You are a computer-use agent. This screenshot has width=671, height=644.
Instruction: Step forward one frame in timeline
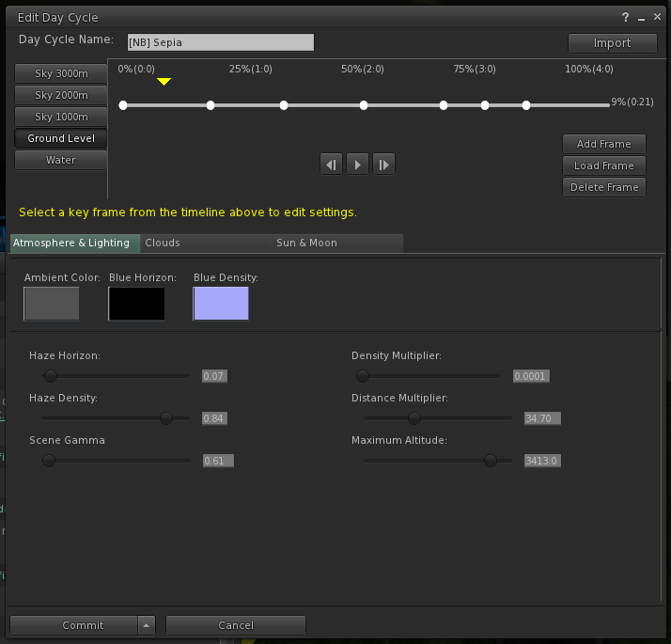tap(383, 165)
